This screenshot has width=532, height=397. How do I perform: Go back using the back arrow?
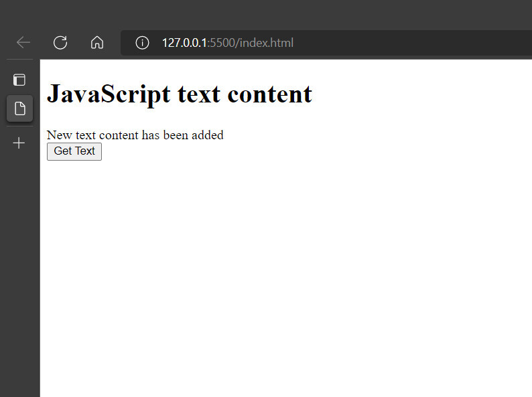tap(23, 42)
